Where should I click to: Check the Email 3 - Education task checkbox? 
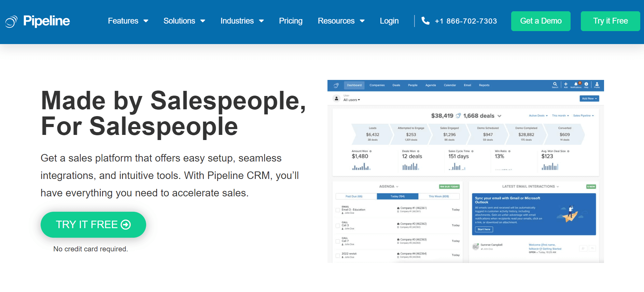click(x=338, y=210)
